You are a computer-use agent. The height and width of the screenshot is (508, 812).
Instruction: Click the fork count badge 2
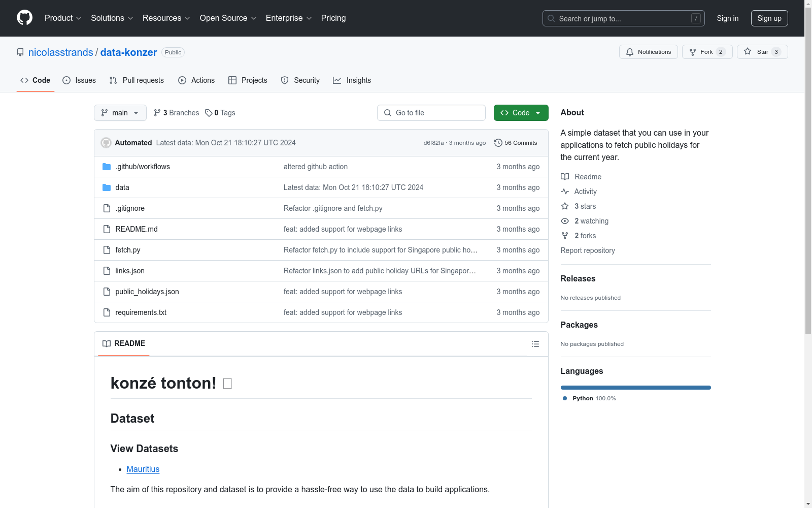[x=721, y=52]
